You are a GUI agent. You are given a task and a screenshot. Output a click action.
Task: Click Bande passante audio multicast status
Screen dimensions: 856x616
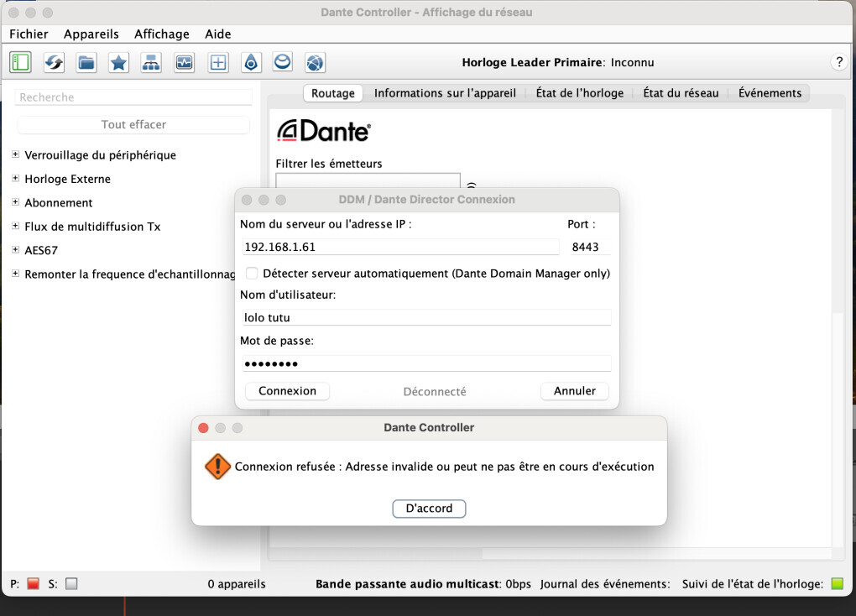[423, 584]
